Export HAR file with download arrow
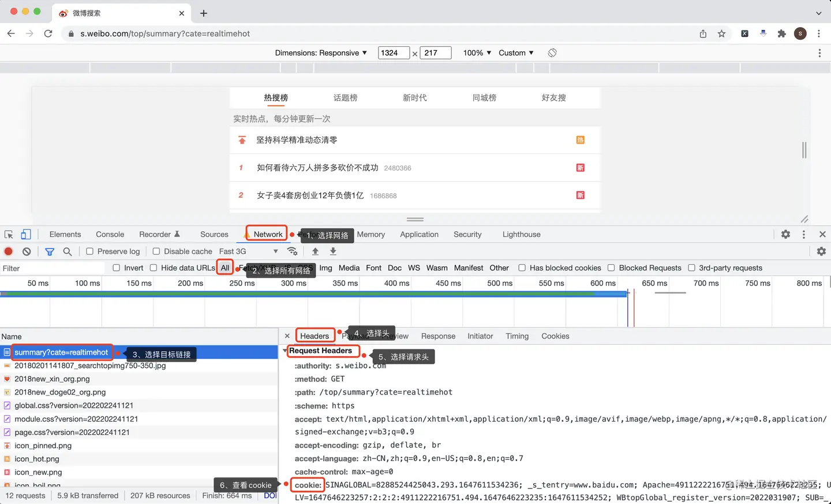Screen dimensions: 831x504 click(x=333, y=251)
